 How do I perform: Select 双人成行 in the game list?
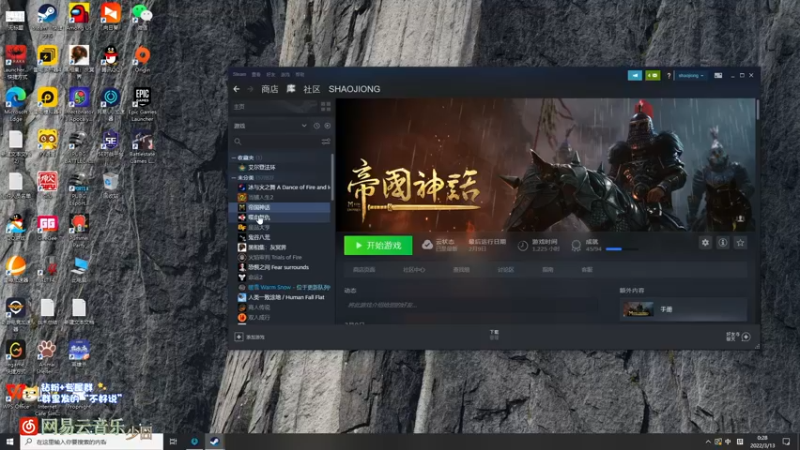tap(259, 317)
